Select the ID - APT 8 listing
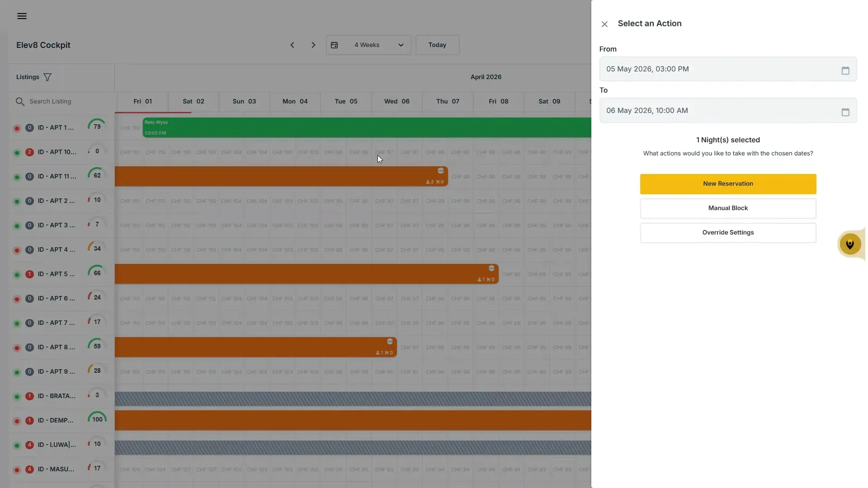This screenshot has width=868, height=488. tap(57, 347)
